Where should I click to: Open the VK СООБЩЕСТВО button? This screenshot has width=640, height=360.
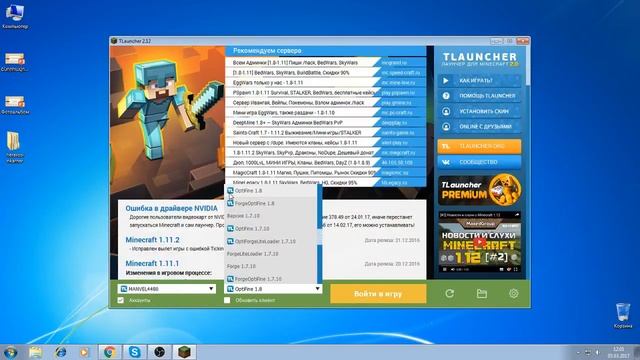click(480, 162)
